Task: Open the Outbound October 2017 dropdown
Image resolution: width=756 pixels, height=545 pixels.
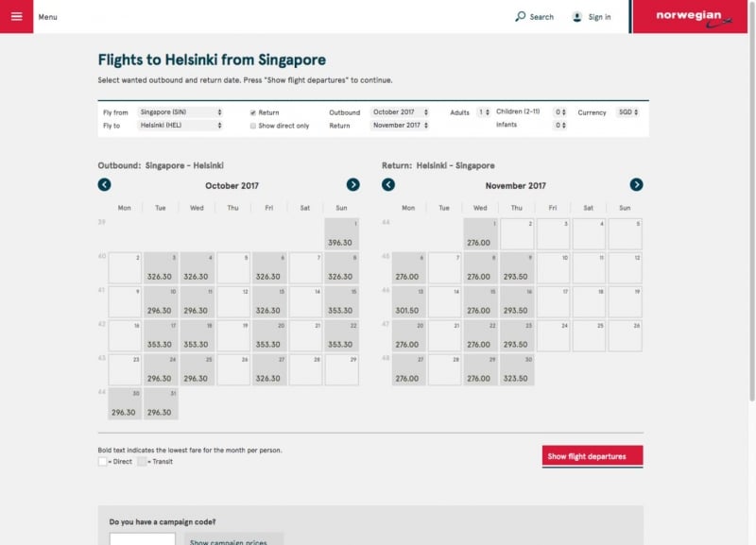Action: coord(400,112)
